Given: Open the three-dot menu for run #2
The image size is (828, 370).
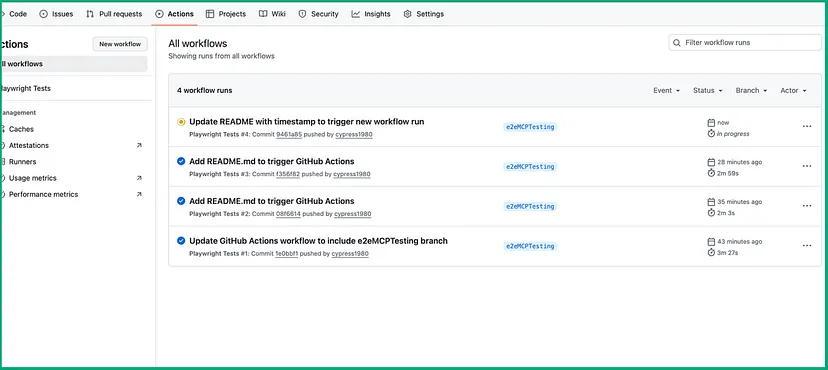Looking at the screenshot, I should coord(807,205).
